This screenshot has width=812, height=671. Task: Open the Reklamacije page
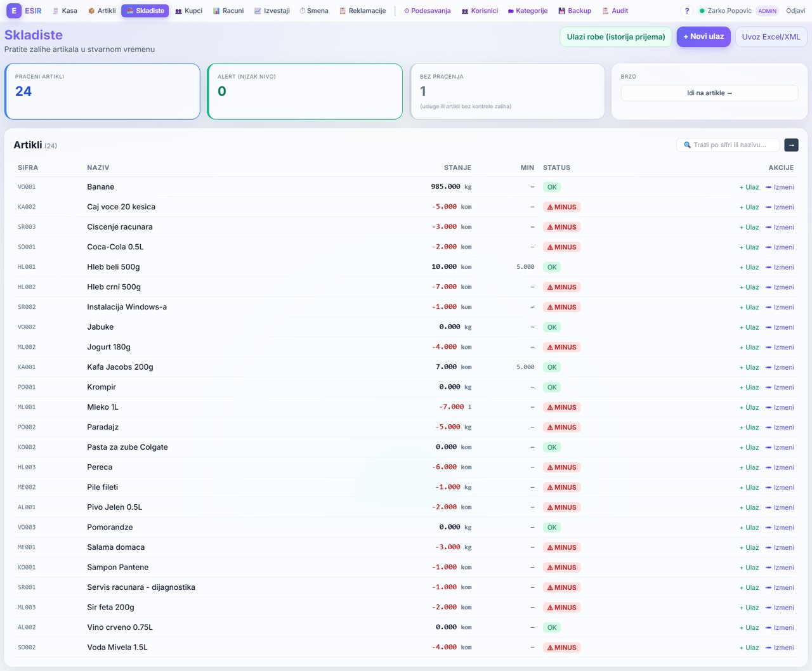(x=363, y=11)
